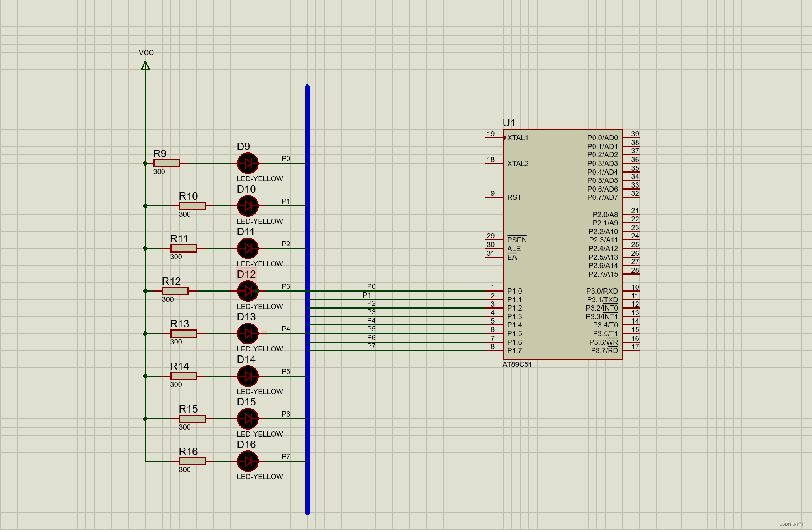Click the VCC power terminal arrow
Screen dimensions: 812x530
point(146,65)
